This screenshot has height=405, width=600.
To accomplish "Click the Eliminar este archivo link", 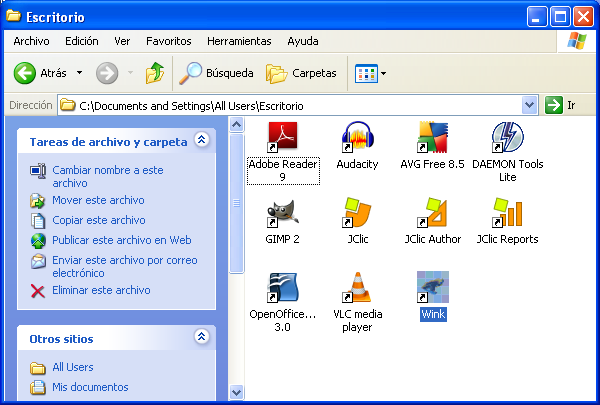I will [101, 290].
